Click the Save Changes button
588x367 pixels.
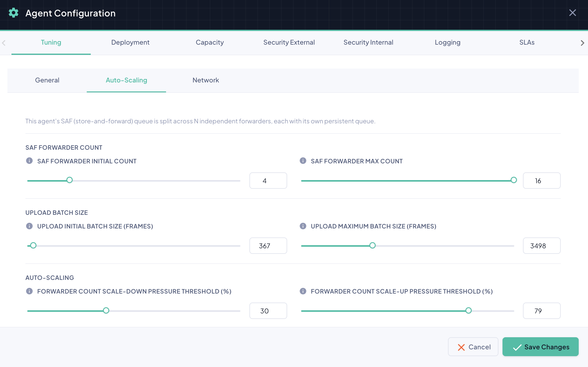pyautogui.click(x=541, y=347)
